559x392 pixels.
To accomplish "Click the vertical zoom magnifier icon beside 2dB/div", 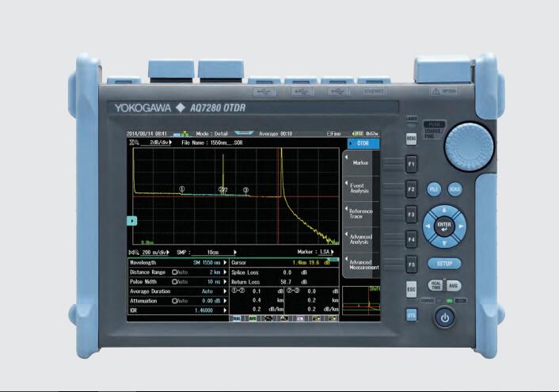I will click(134, 143).
